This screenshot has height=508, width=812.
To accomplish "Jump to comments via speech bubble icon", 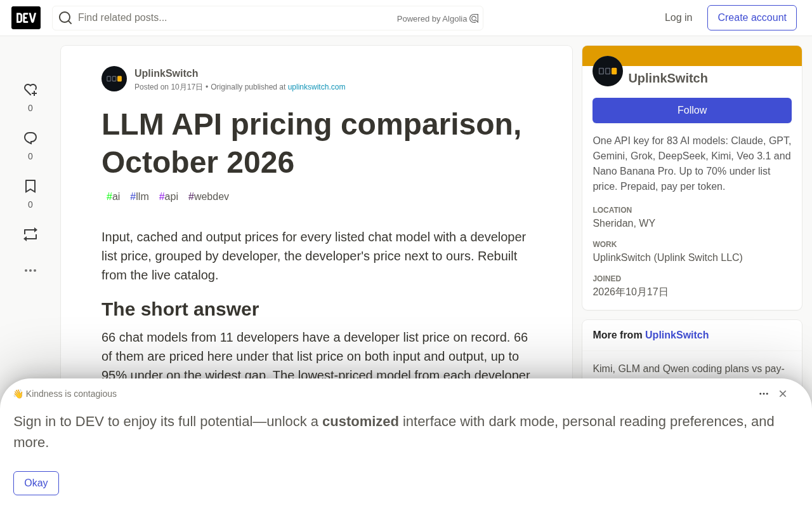I will point(30,138).
